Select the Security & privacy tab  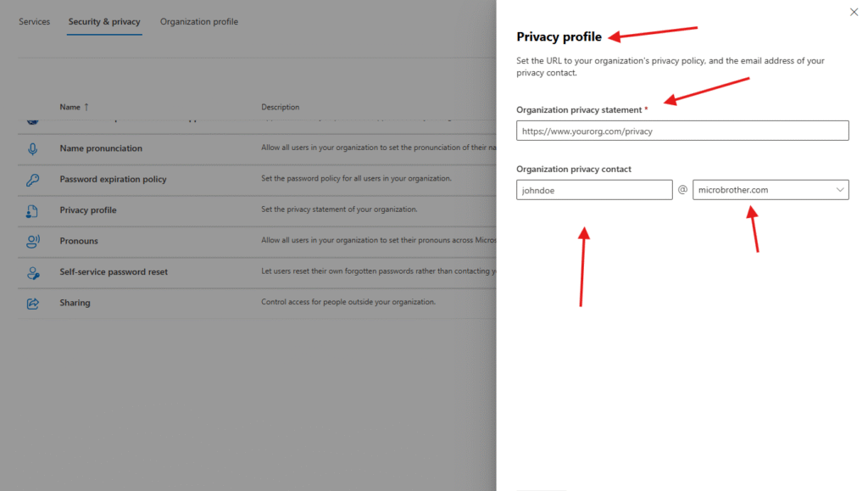104,22
